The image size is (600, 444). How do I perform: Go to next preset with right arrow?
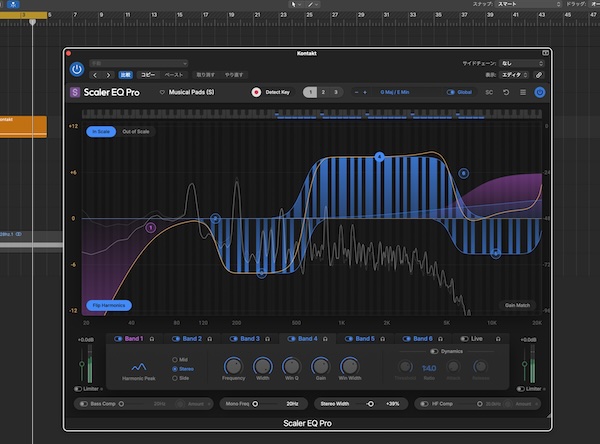point(108,75)
